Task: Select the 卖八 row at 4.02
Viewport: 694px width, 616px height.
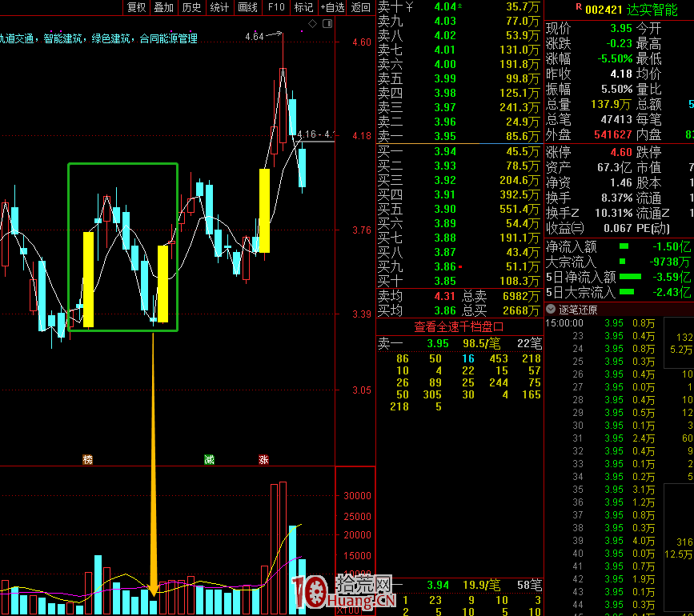Action: point(459,35)
